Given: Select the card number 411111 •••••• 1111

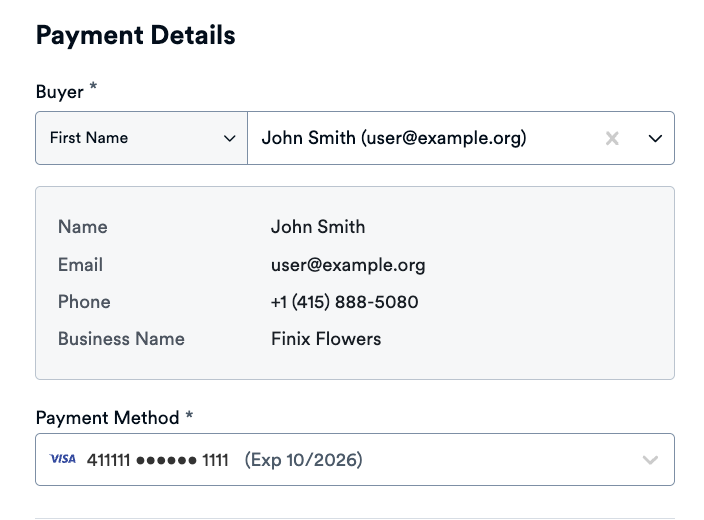Looking at the screenshot, I should click(x=158, y=460).
